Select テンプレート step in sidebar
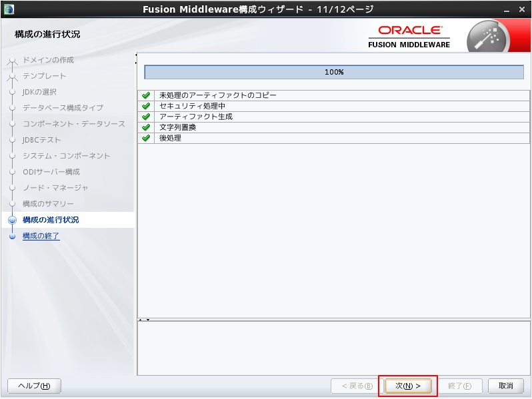 click(45, 76)
